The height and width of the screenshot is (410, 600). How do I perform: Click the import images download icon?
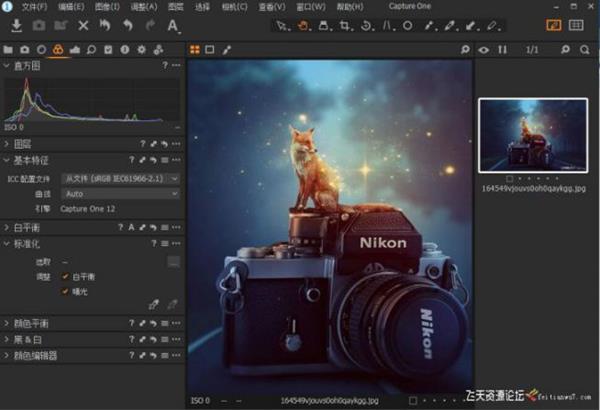[x=17, y=25]
